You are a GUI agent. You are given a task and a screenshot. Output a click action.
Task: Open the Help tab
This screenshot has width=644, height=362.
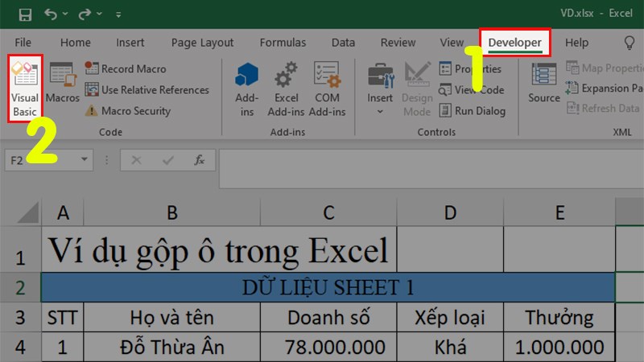[576, 43]
